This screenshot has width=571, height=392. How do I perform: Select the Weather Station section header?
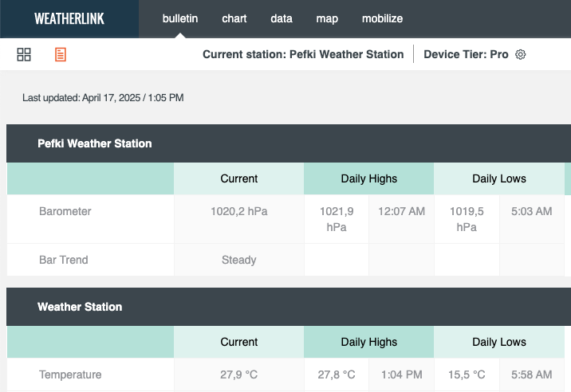[289, 307]
